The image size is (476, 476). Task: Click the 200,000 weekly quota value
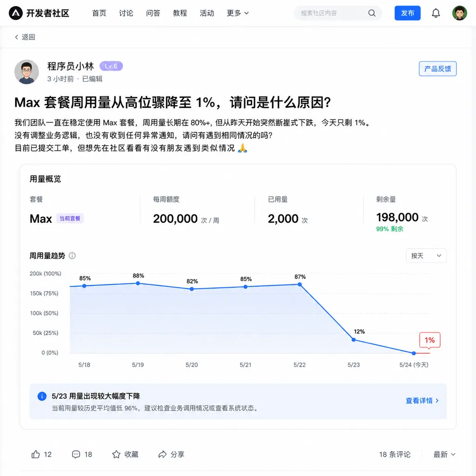[175, 218]
